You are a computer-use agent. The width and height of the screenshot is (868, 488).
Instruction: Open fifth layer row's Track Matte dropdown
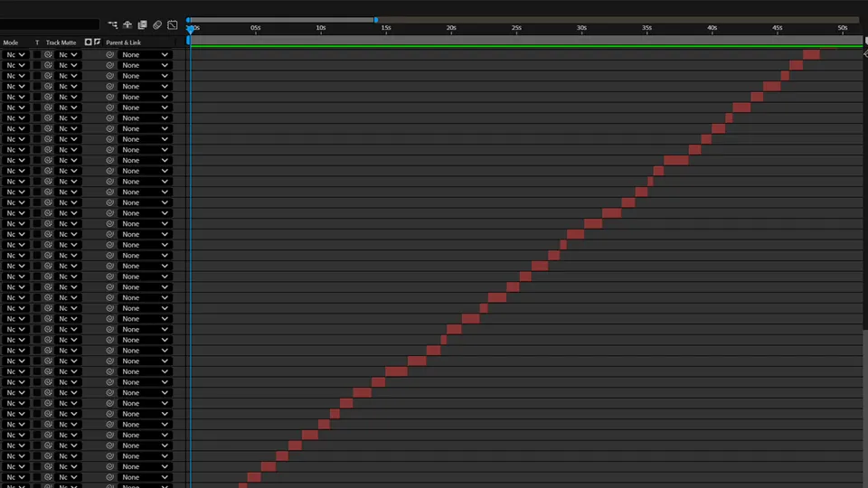pos(68,97)
